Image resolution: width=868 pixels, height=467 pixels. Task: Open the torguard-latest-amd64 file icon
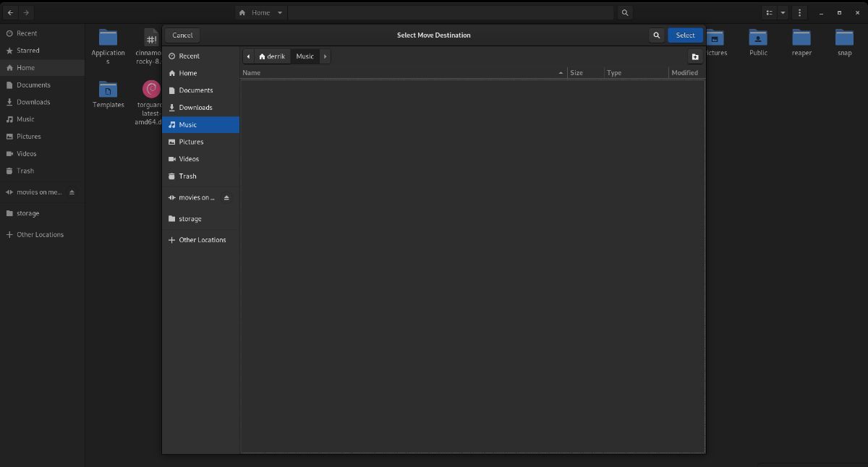coord(150,89)
